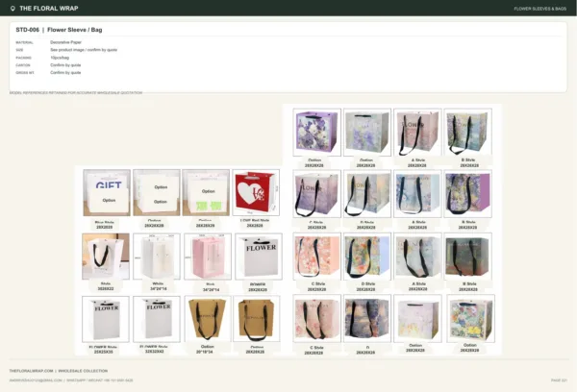The image size is (577, 392).
Task: Open the colorful floral bag with light blue side
Action: (367, 257)
